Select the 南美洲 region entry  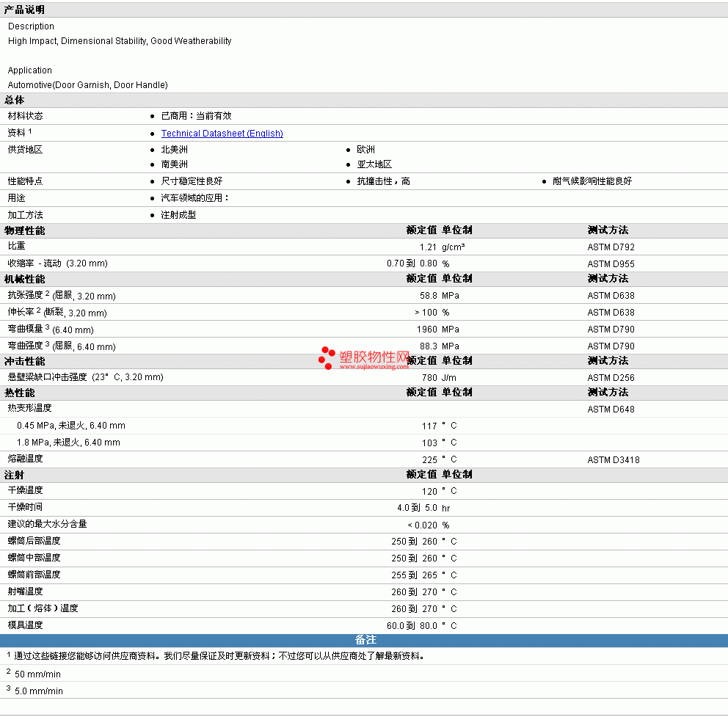[174, 164]
